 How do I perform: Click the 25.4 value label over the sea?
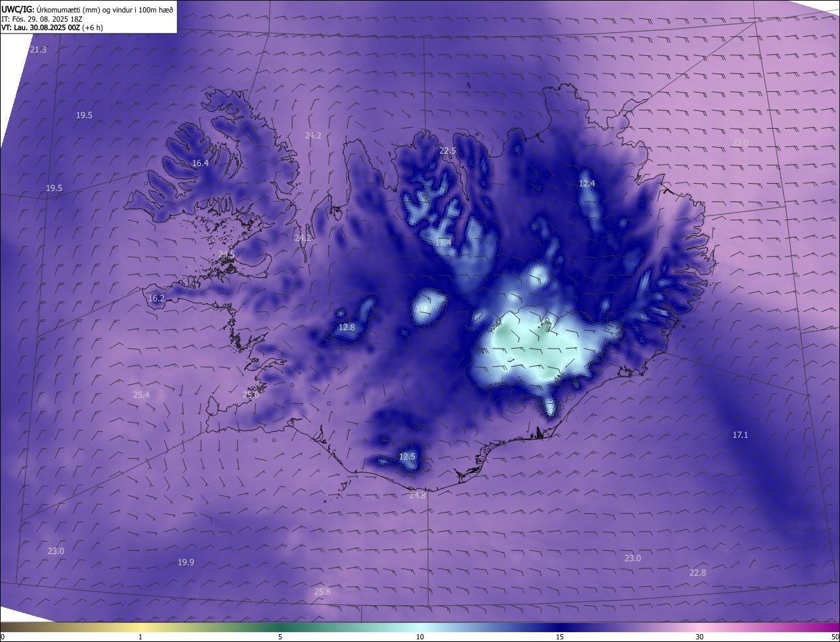141,395
